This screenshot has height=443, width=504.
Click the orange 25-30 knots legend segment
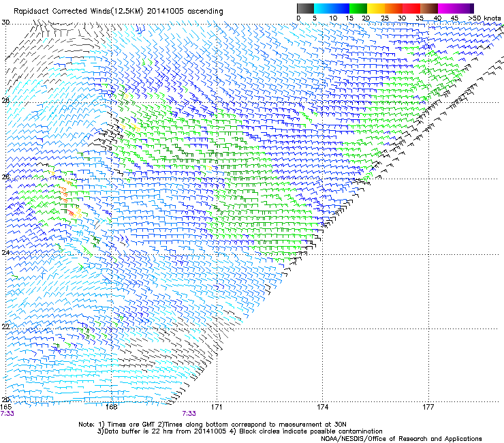pyautogui.click(x=394, y=8)
